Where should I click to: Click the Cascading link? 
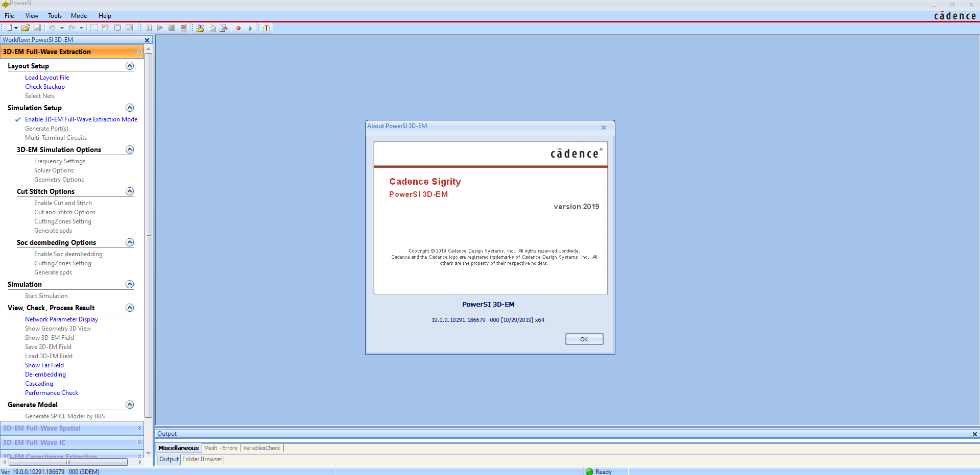pos(39,384)
